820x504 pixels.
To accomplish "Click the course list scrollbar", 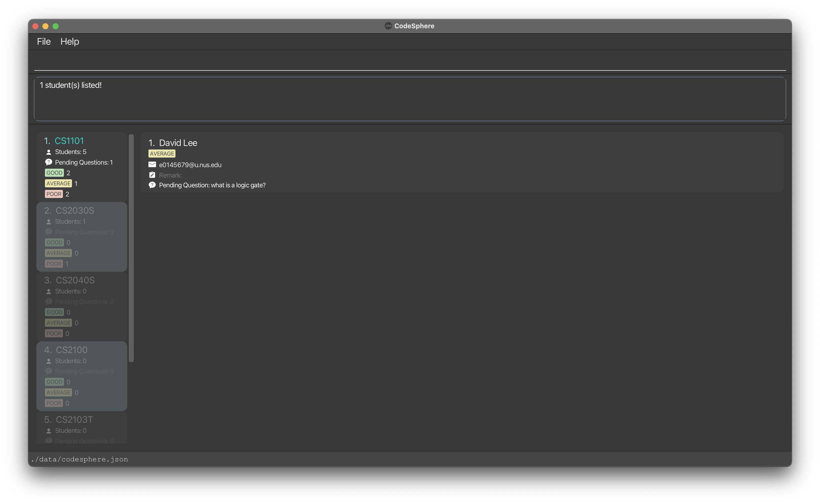I will click(x=131, y=248).
